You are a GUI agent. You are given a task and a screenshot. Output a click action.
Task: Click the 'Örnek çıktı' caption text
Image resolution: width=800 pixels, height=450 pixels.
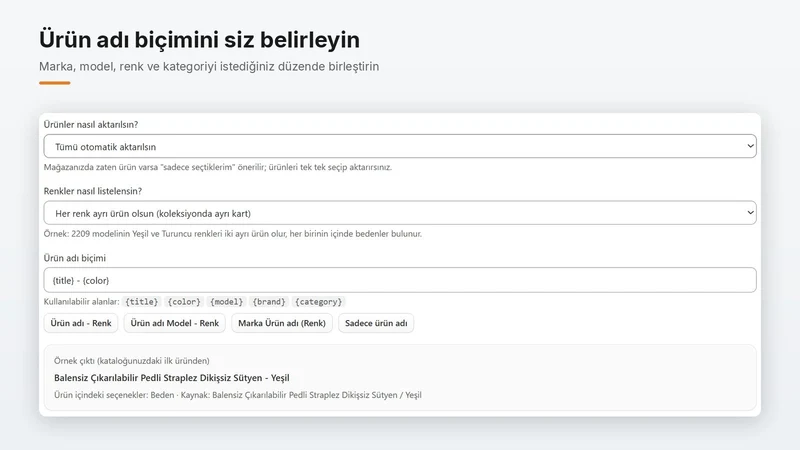[x=132, y=361]
